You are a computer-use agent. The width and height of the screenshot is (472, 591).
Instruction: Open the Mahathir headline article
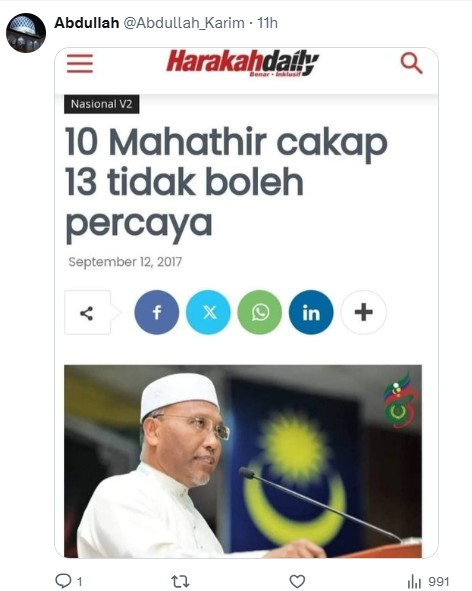[x=226, y=183]
